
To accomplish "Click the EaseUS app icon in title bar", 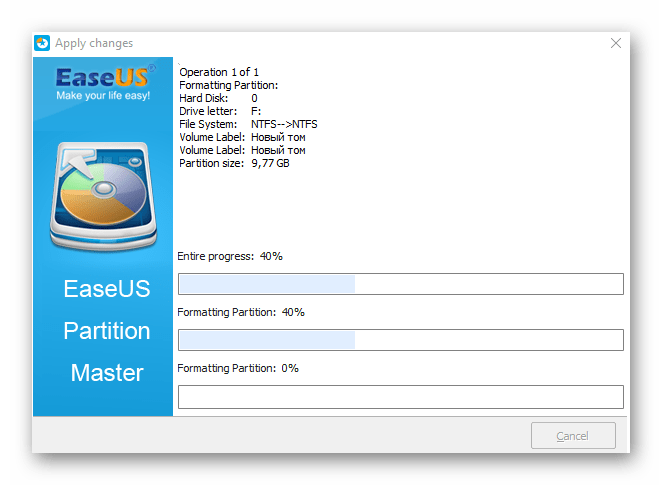I will pos(42,43).
